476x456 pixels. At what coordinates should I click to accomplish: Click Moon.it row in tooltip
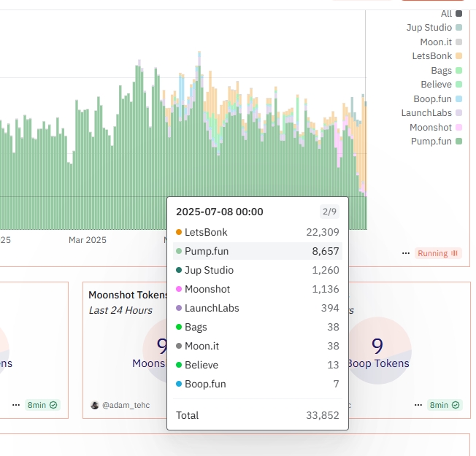click(258, 346)
